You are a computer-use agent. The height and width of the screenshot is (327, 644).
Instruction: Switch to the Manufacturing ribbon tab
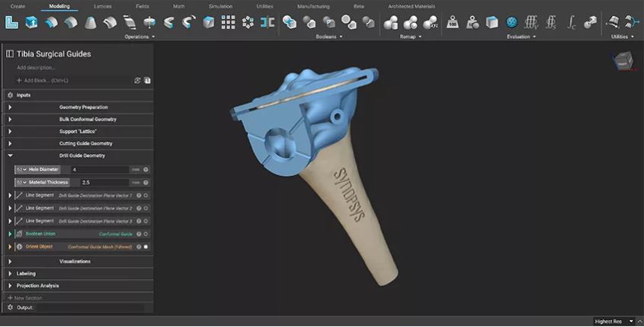(x=313, y=6)
